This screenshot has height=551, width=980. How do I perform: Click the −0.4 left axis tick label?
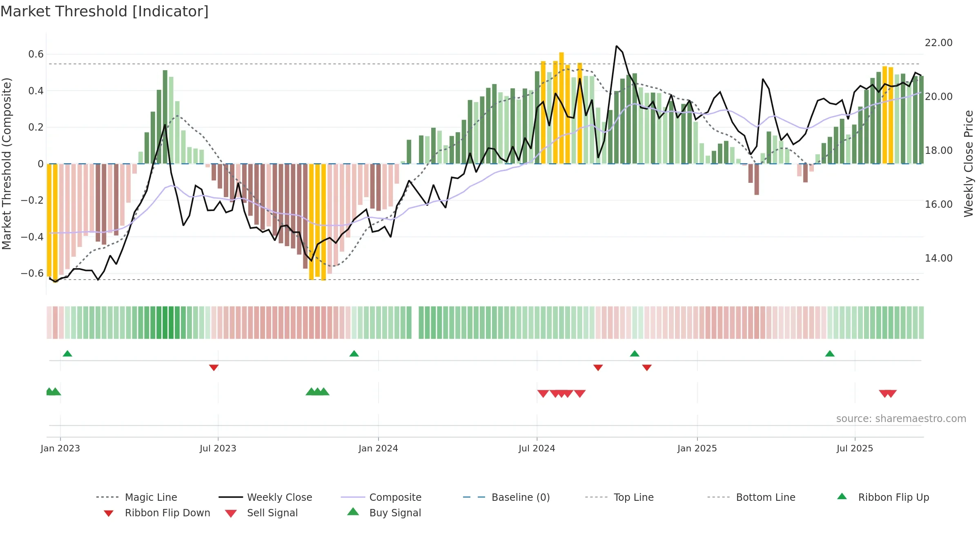(32, 237)
